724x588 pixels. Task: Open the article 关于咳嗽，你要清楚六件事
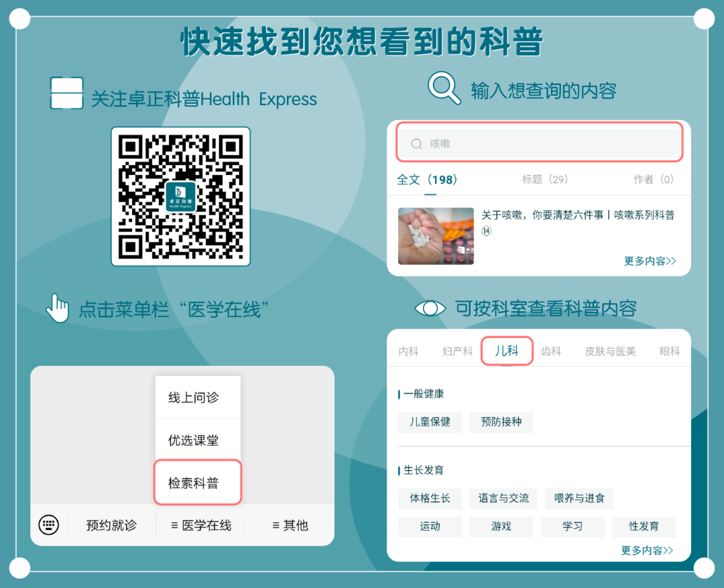(578, 222)
